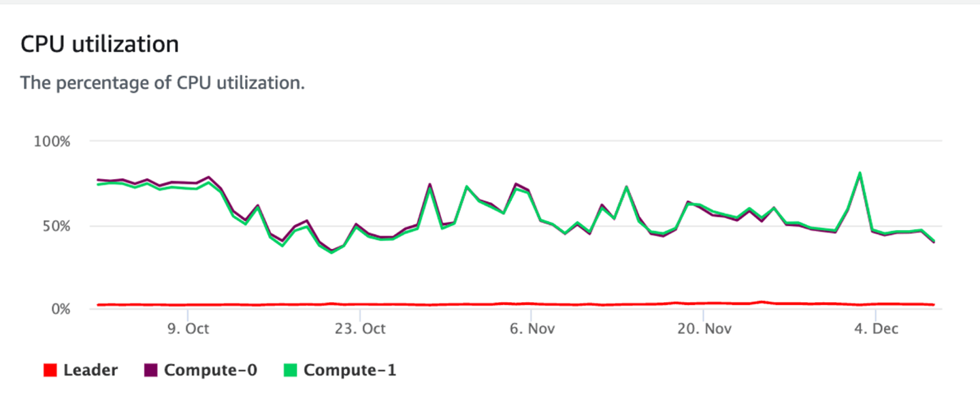Click the chart description subtitle text
The image size is (980, 396).
tap(162, 83)
